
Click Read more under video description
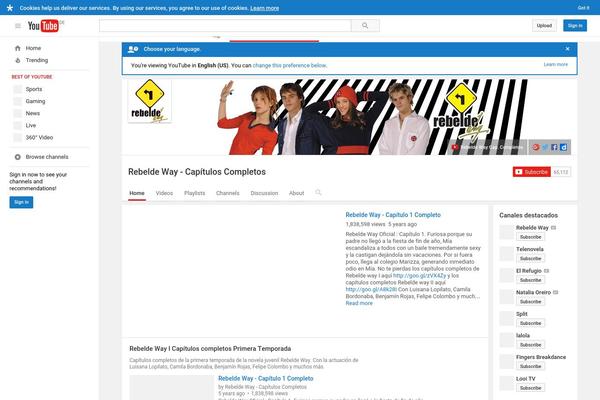tap(359, 303)
